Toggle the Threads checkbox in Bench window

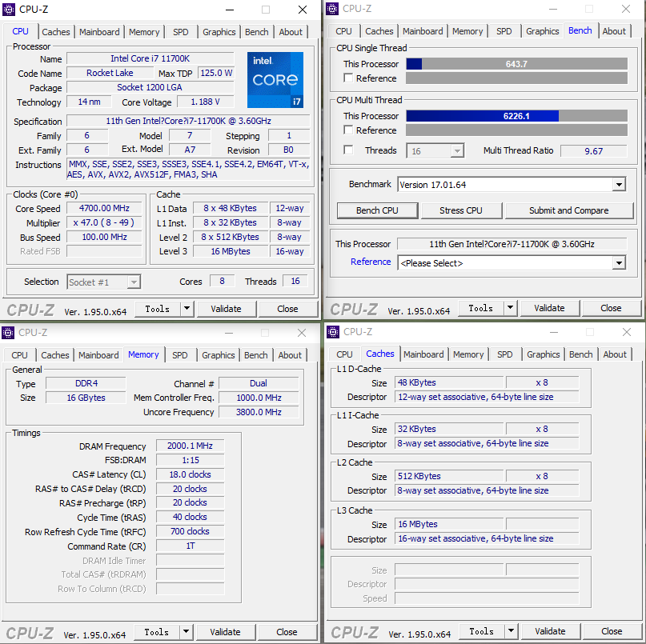point(348,150)
